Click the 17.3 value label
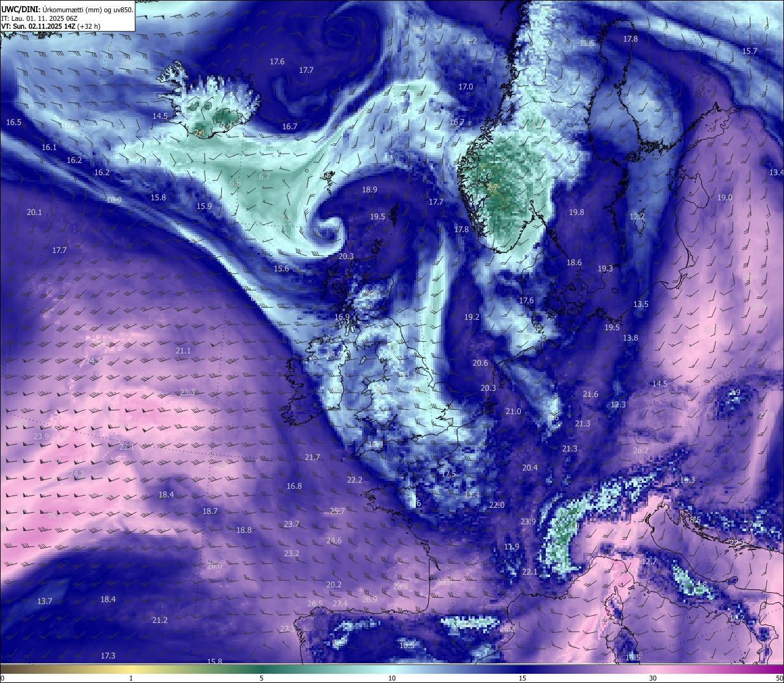Screen dimensions: 784x683 tap(108, 656)
